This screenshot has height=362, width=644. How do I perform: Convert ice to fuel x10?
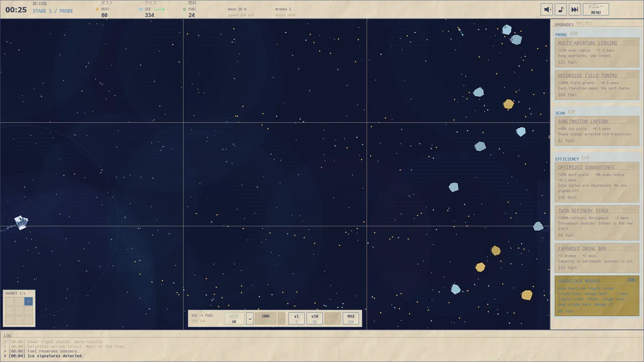[x=314, y=319]
